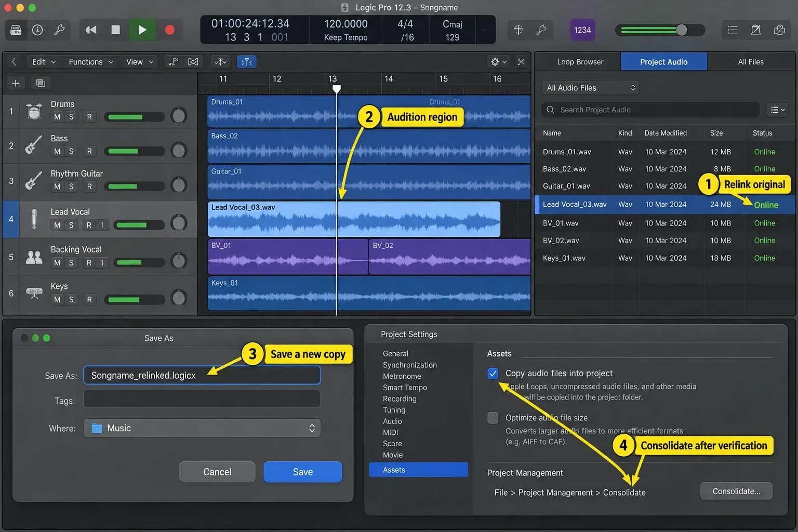Viewport: 798px width, 532px height.
Task: Open the Keep Tempo mode dropdown
Action: coord(345,37)
